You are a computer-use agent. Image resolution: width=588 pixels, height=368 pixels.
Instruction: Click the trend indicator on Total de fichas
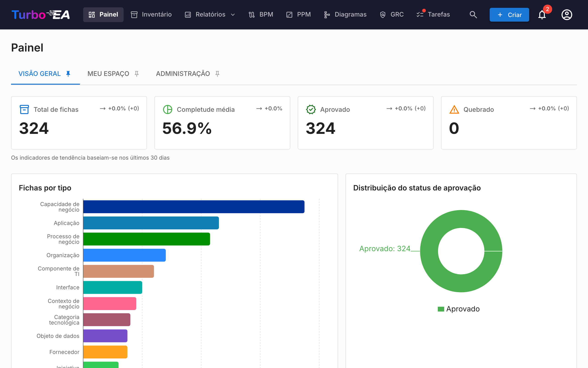[119, 109]
